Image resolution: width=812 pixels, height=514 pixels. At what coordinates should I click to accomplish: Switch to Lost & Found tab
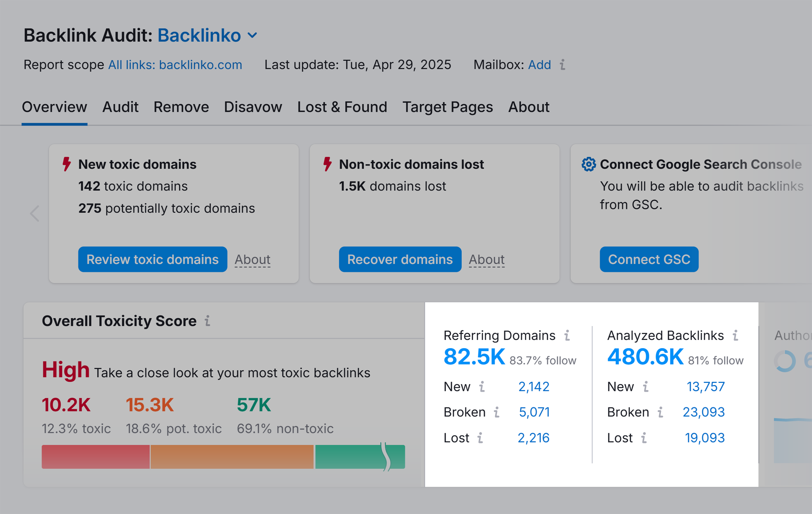tap(342, 107)
